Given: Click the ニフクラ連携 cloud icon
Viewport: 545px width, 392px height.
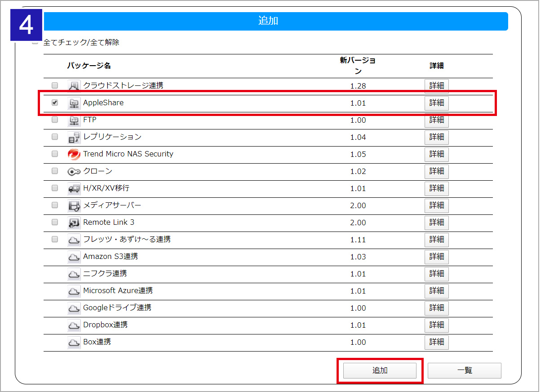Looking at the screenshot, I should coord(74,274).
